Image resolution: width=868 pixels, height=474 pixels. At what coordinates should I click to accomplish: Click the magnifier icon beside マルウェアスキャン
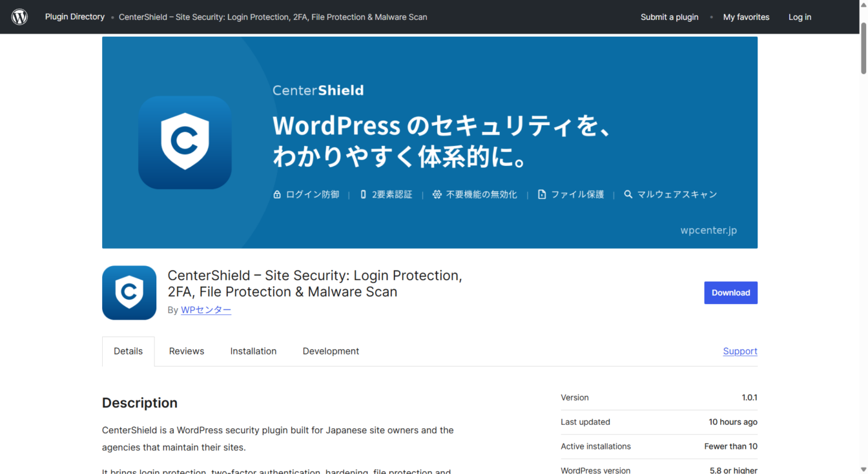[x=628, y=194]
